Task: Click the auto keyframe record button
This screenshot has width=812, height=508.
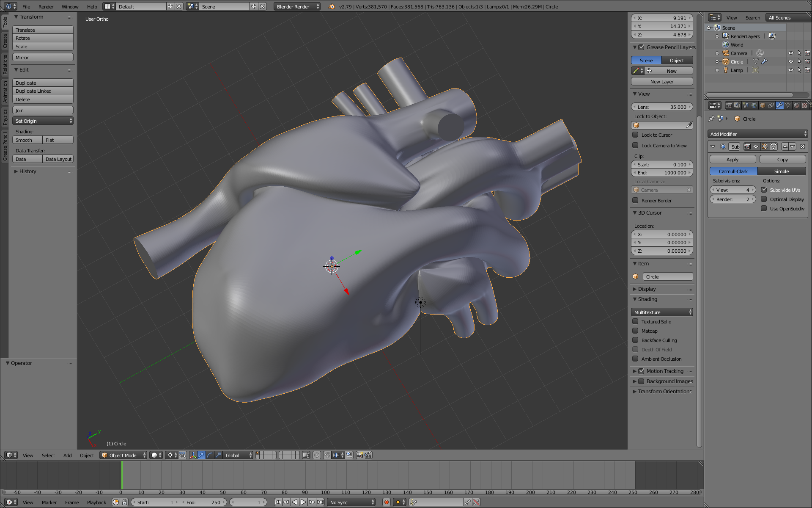Action: tap(386, 502)
